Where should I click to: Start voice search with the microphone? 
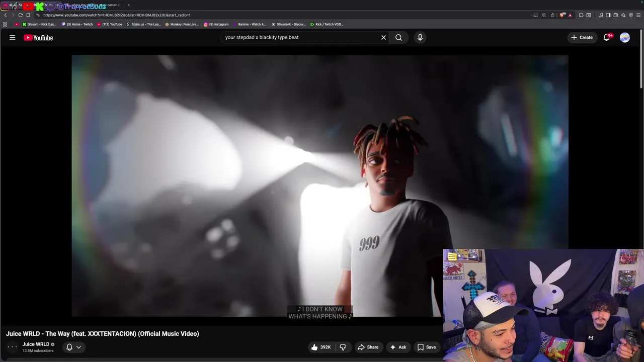420,37
